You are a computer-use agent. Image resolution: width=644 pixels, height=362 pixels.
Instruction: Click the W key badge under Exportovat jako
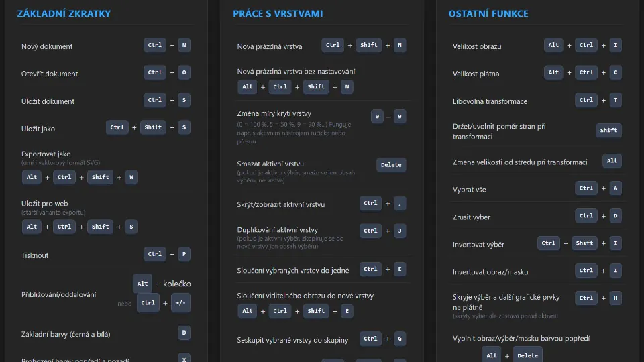[x=131, y=177]
